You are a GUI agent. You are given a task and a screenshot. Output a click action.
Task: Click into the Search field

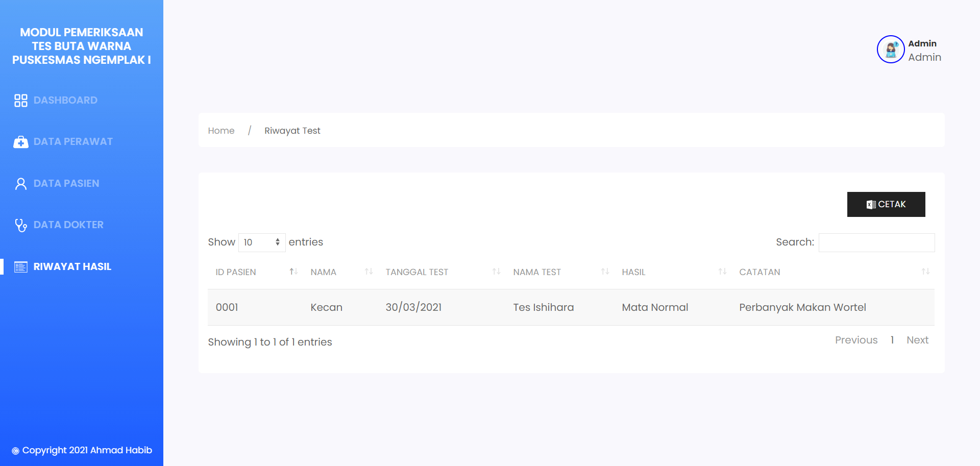click(876, 242)
